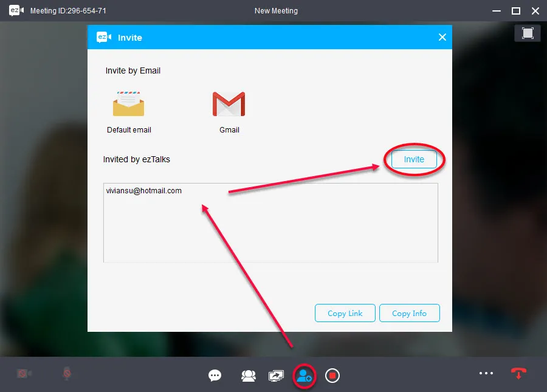Image resolution: width=547 pixels, height=392 pixels.
Task: Click the Invite button next to Invited by ezTalks
Action: [x=414, y=159]
